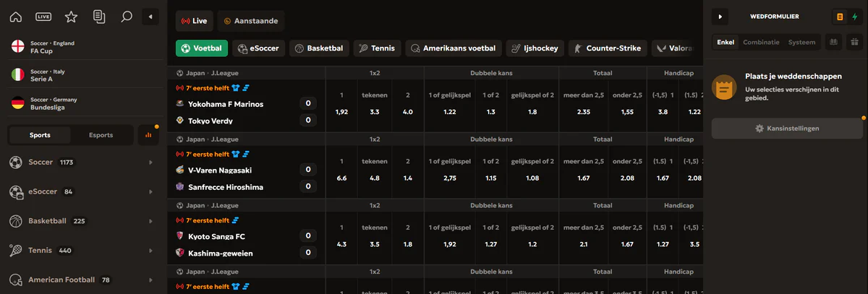
Task: Collapse the left sidebar with the arrow
Action: tap(150, 16)
